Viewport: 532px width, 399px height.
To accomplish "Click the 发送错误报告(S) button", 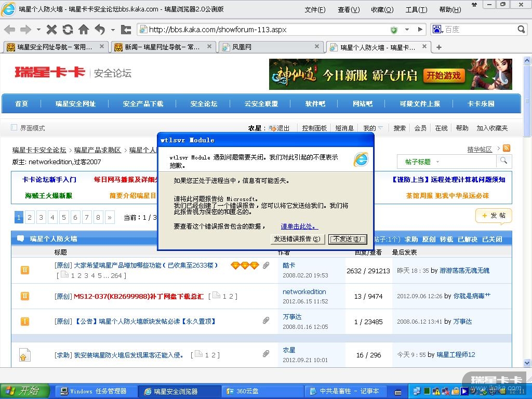I will [297, 239].
